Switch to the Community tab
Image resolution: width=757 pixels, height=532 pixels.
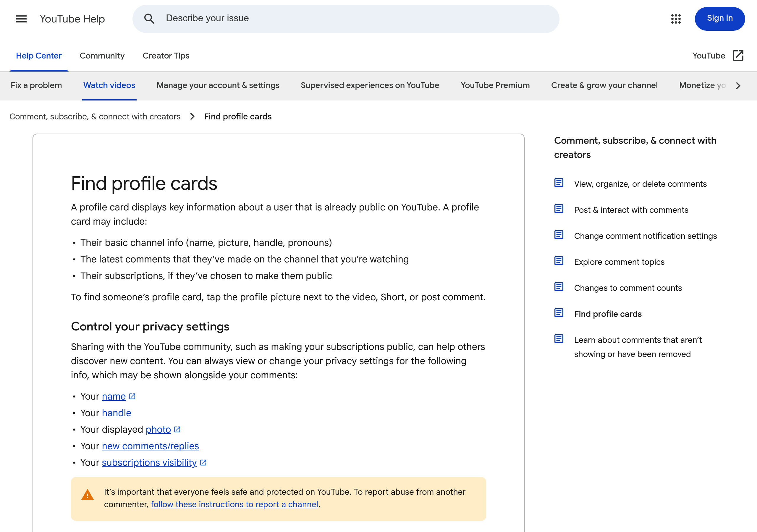pyautogui.click(x=102, y=56)
